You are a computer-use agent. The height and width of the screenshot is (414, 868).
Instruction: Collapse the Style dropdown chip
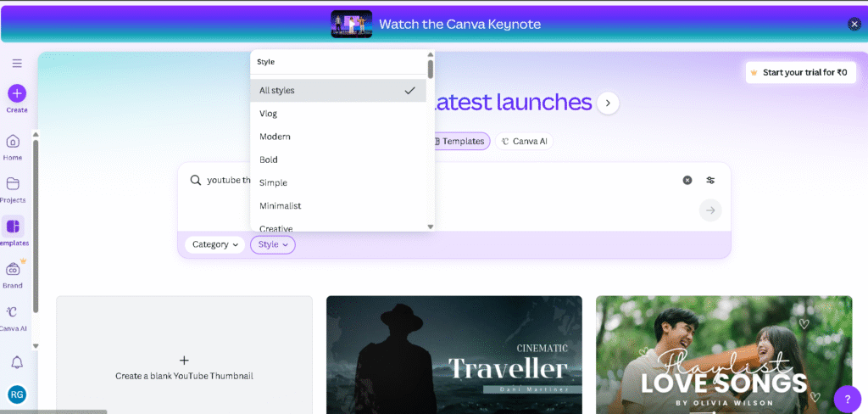click(273, 244)
